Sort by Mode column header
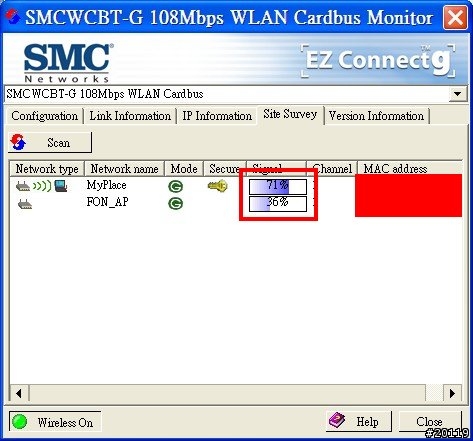Screen dimensions: 473x441 click(x=184, y=169)
